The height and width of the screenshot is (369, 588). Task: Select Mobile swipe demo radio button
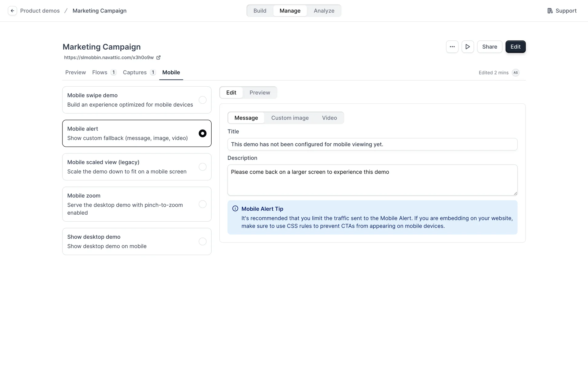(x=202, y=100)
